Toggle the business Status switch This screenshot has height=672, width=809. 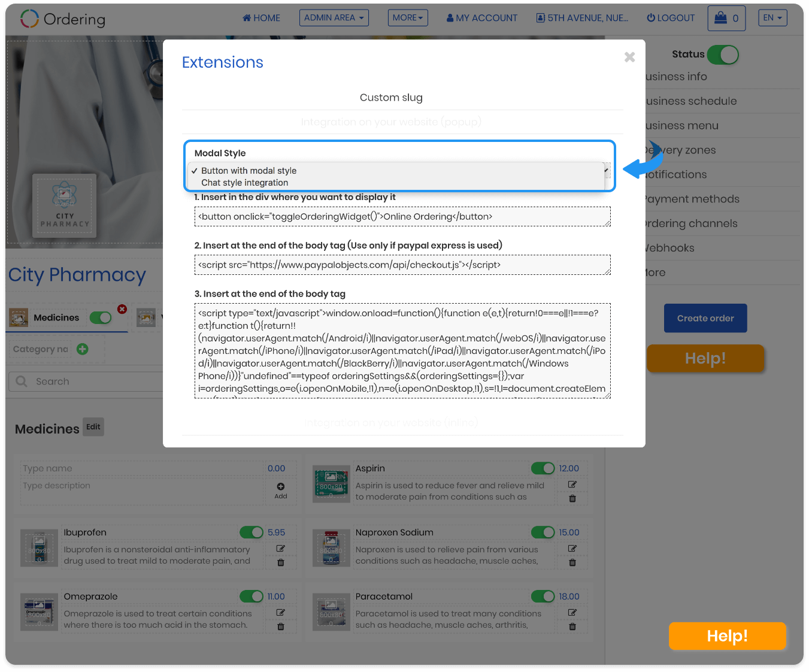(x=723, y=55)
